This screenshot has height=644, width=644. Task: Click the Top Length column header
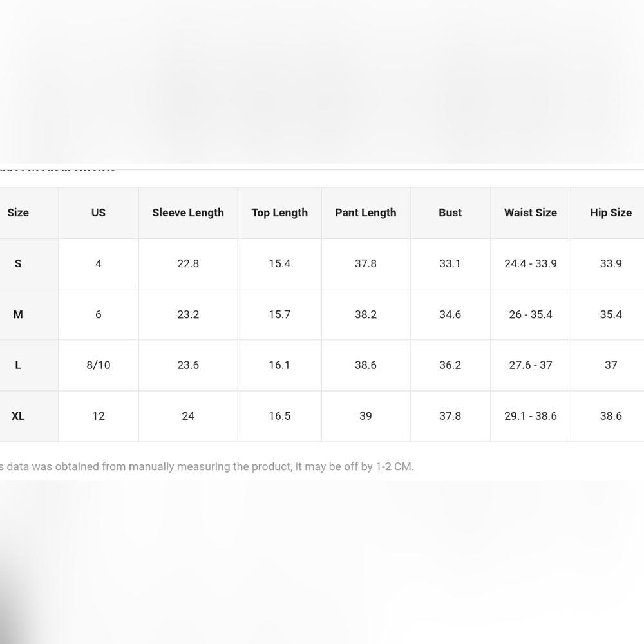(x=279, y=213)
